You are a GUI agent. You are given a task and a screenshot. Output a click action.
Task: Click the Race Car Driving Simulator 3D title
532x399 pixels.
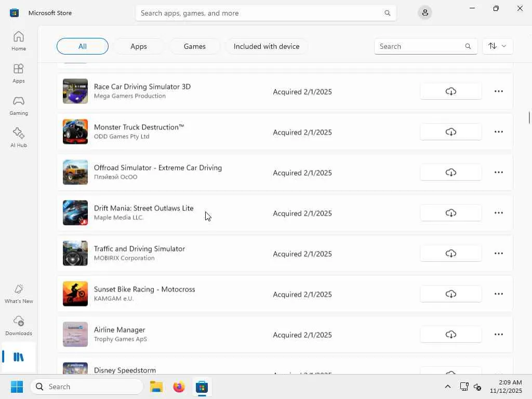click(142, 87)
